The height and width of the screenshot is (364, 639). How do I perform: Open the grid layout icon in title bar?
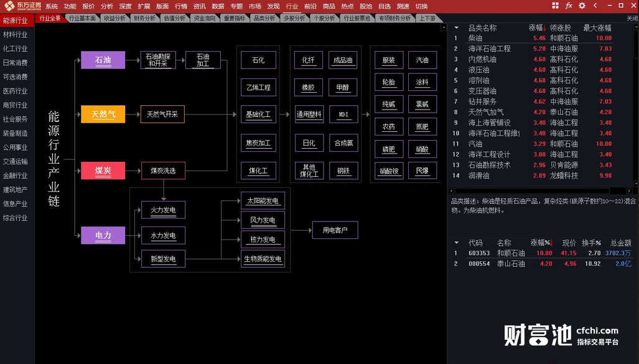(555, 6)
